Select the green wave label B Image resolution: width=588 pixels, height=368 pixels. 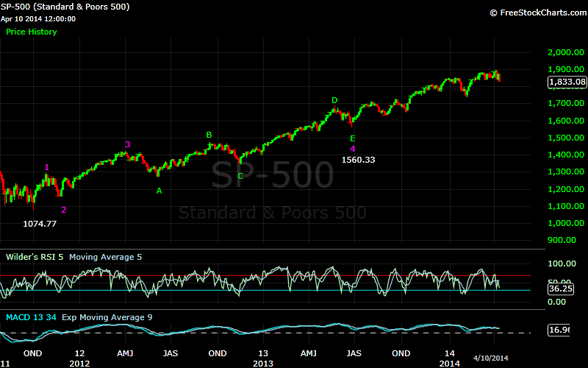[x=209, y=135]
